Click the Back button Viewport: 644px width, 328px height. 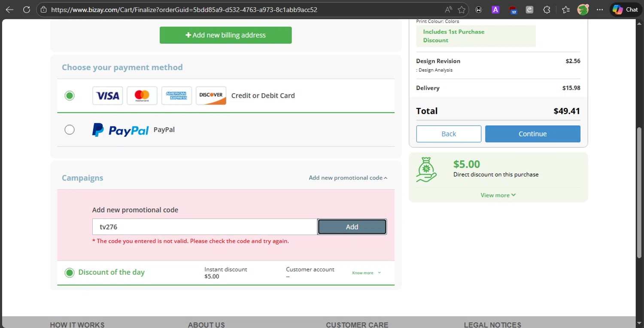[x=449, y=134]
